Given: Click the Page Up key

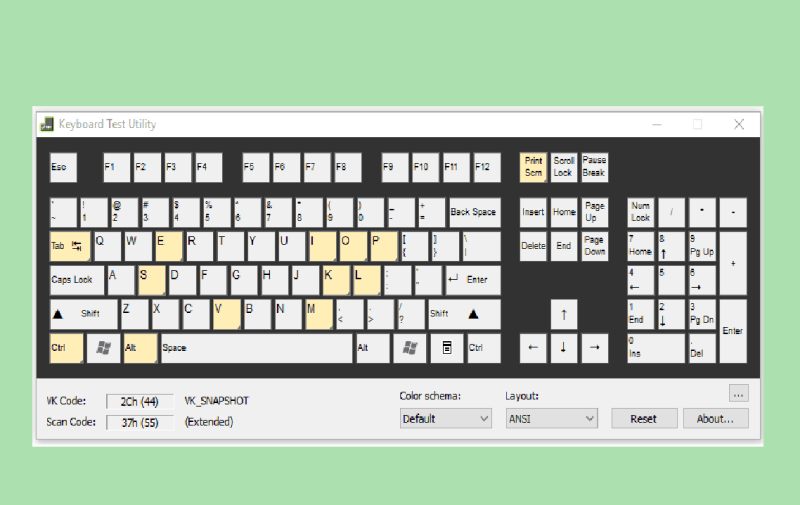Looking at the screenshot, I should 595,212.
